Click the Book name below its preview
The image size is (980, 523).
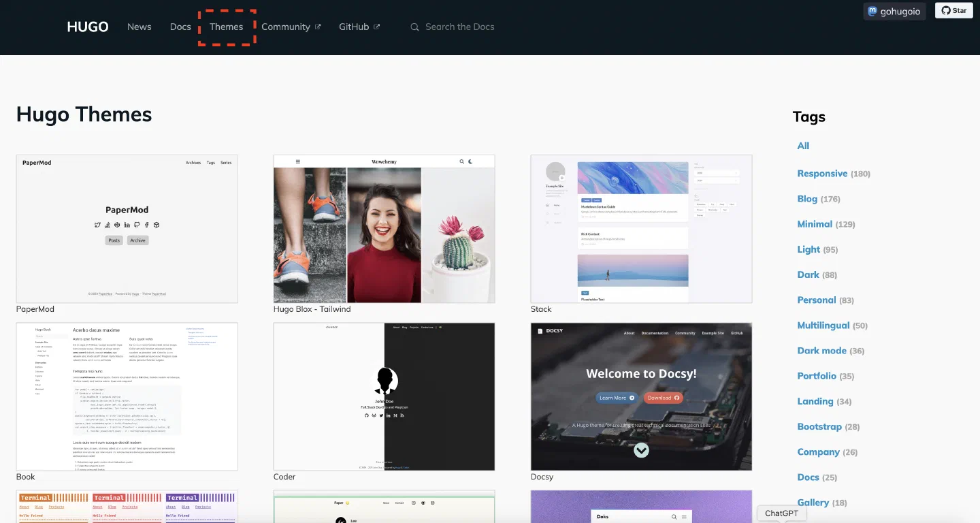pos(26,477)
